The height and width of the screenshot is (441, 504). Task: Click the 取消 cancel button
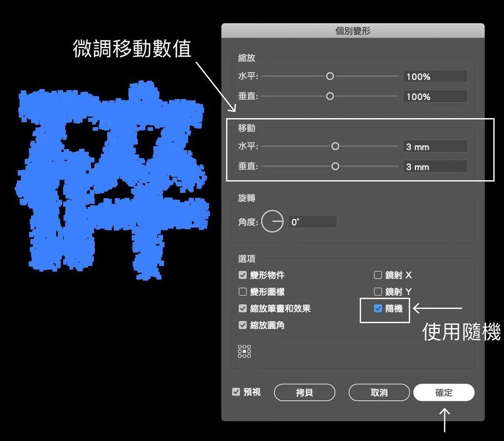click(379, 393)
